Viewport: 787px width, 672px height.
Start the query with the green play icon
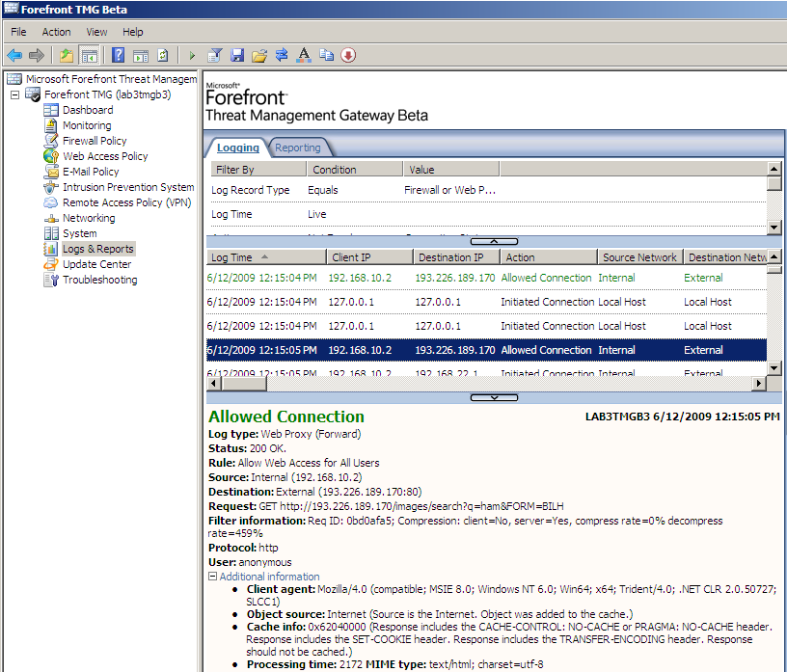tap(192, 56)
